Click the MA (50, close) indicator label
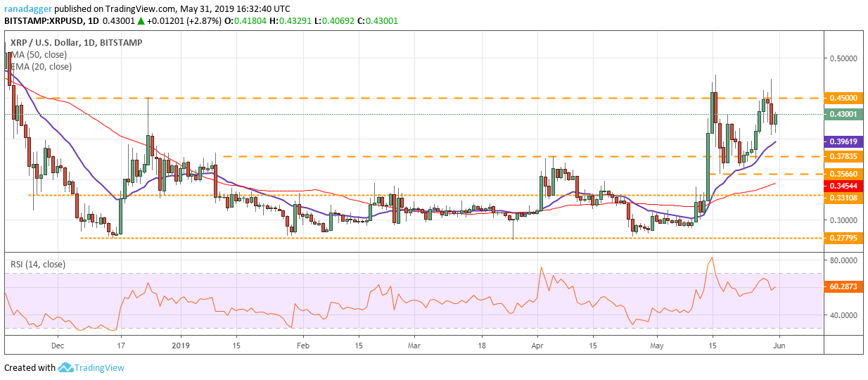Viewport: 868px width, 380px height. point(38,55)
